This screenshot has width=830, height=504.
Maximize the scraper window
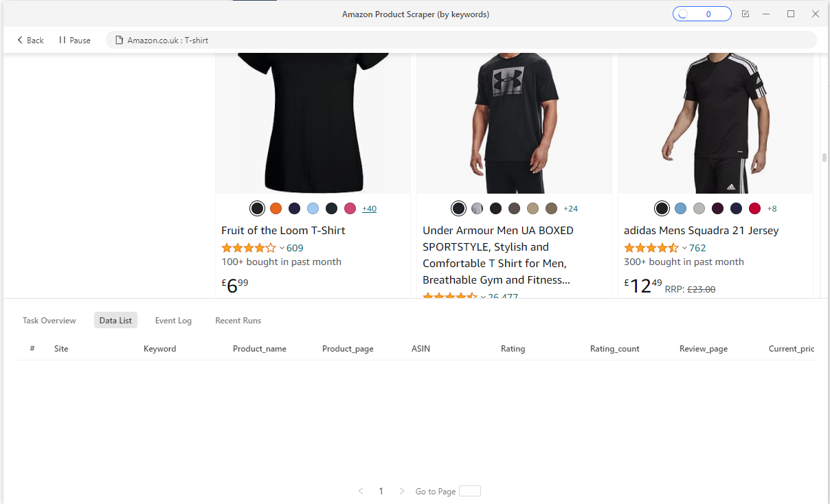791,14
